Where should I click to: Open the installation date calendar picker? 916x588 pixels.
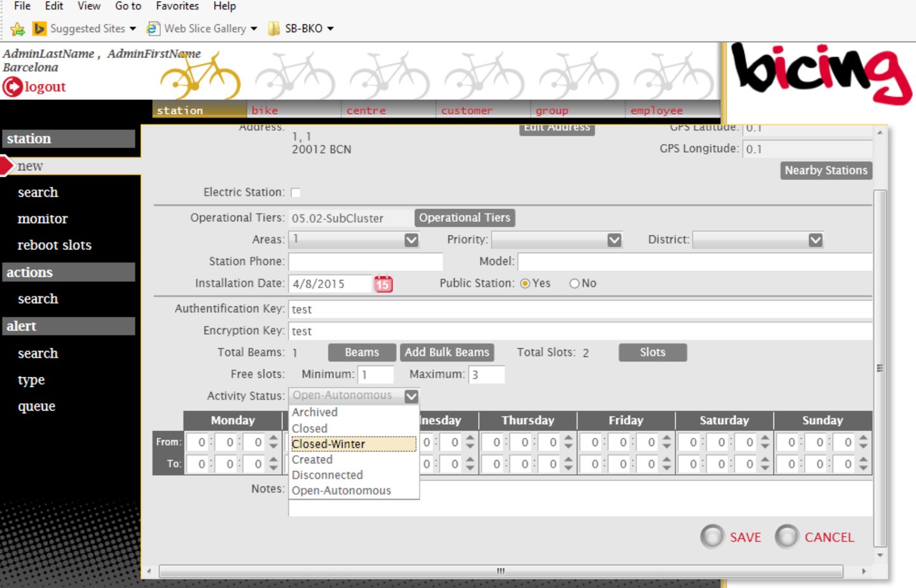[383, 284]
